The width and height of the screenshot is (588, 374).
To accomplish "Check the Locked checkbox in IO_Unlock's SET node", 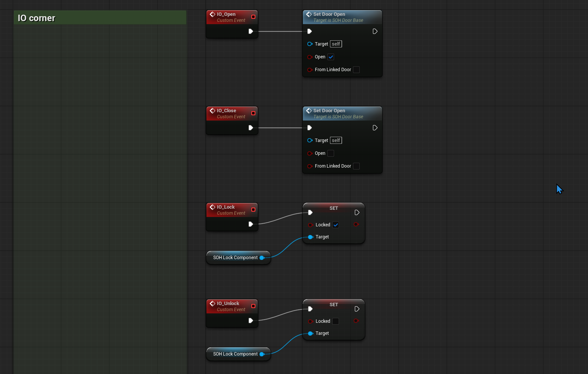I will point(336,321).
